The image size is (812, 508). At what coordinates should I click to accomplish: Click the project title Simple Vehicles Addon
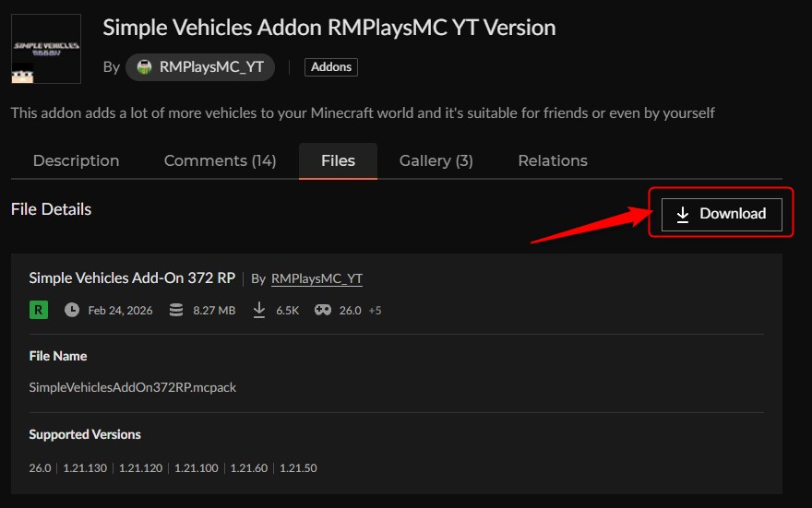click(329, 28)
